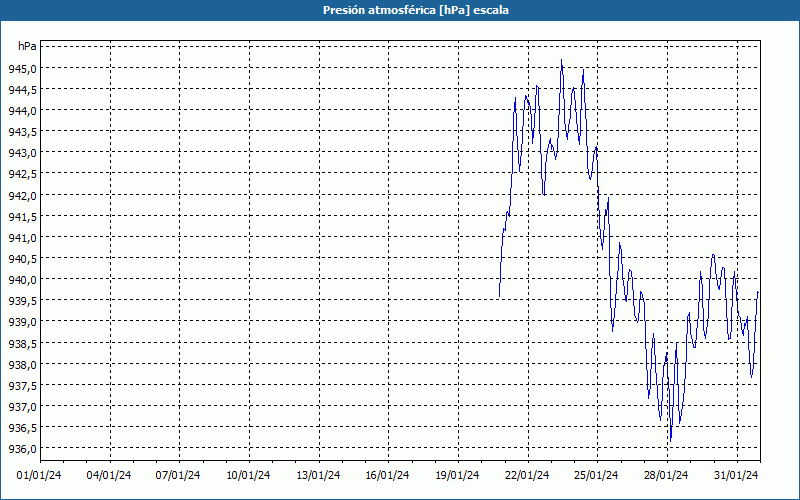The image size is (800, 500).
Task: Click the chart title 'Presión atmosférica [hPa] escala'
Action: coord(416,10)
